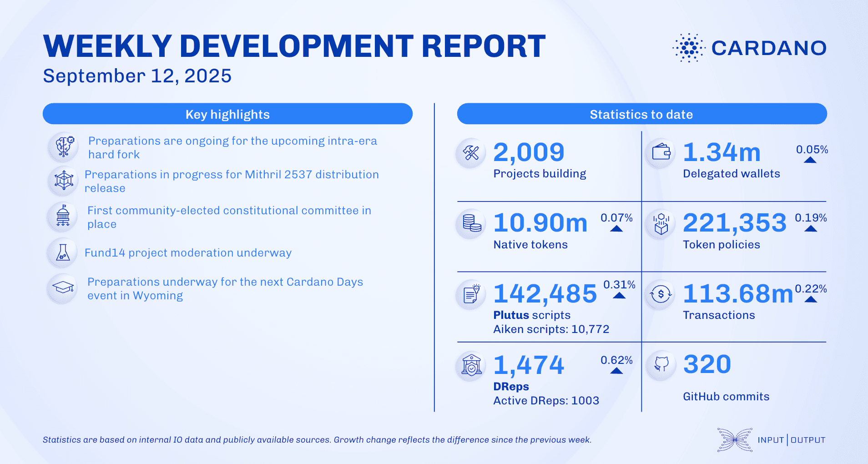Screen dimensions: 868x464
Task: Click the Native tokens label
Action: click(530, 245)
